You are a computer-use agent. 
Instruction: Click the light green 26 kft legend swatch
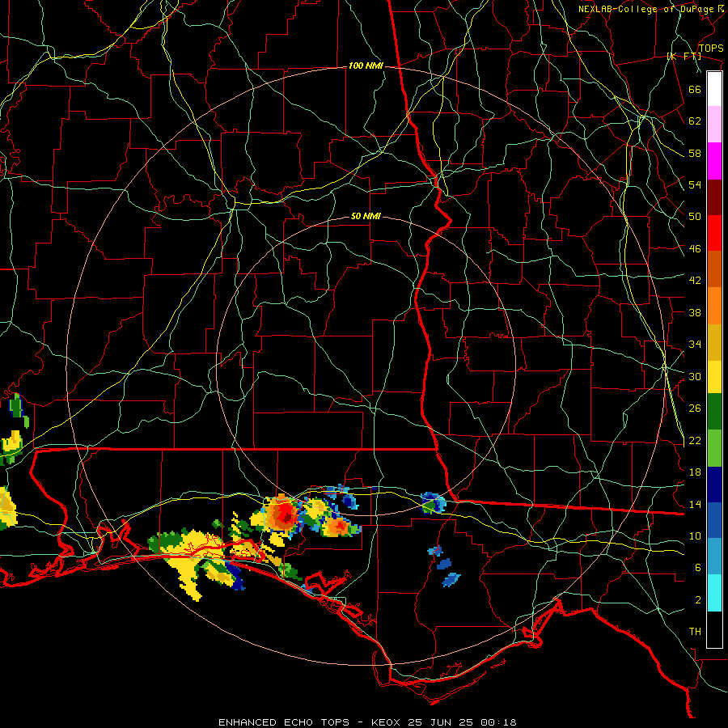pyautogui.click(x=714, y=448)
